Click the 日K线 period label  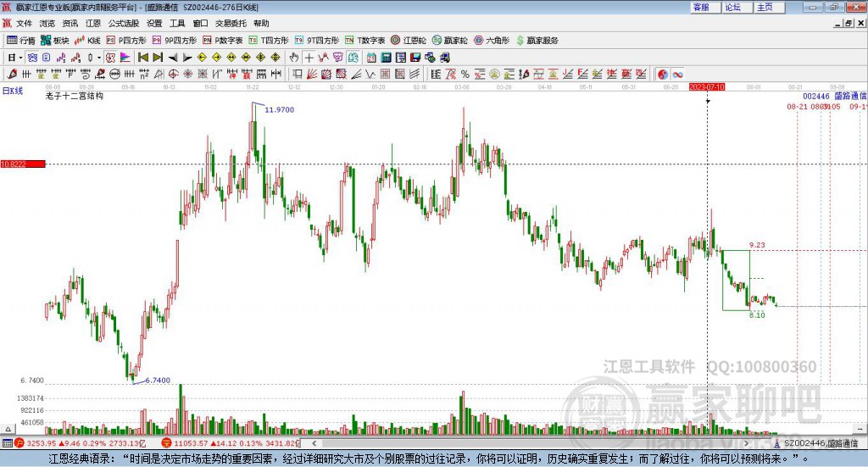[x=13, y=91]
